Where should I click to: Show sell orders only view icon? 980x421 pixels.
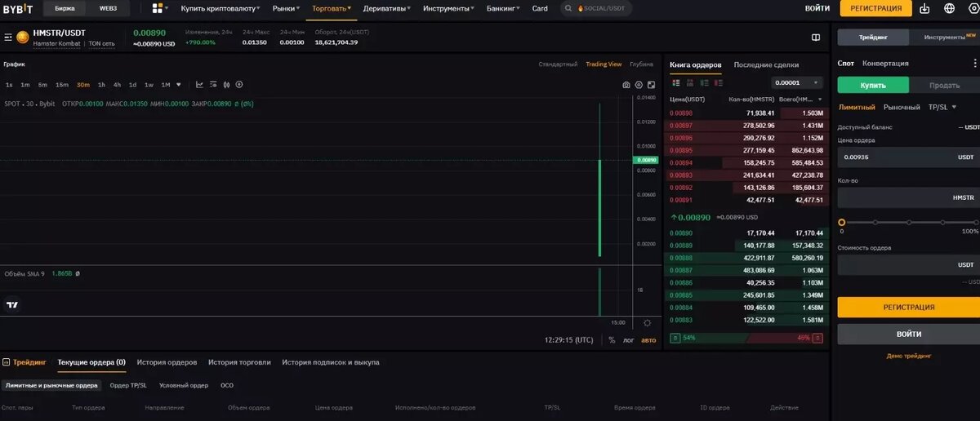tap(718, 82)
